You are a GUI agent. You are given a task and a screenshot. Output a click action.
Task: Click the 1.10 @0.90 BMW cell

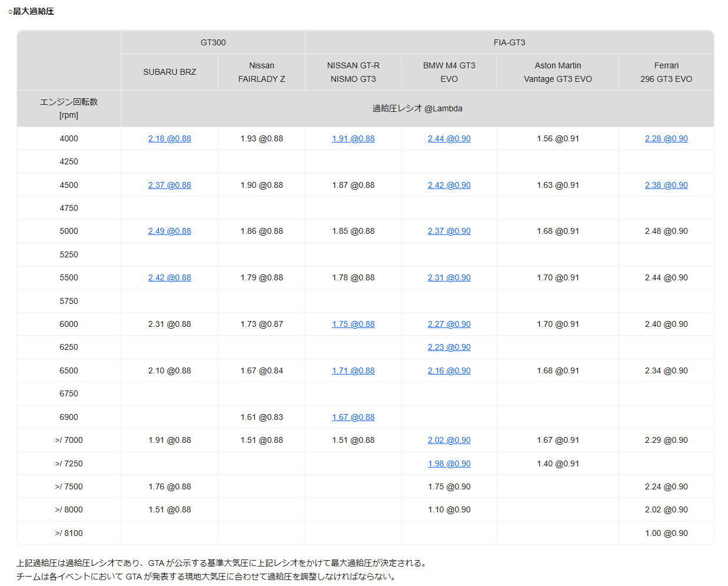(x=449, y=509)
